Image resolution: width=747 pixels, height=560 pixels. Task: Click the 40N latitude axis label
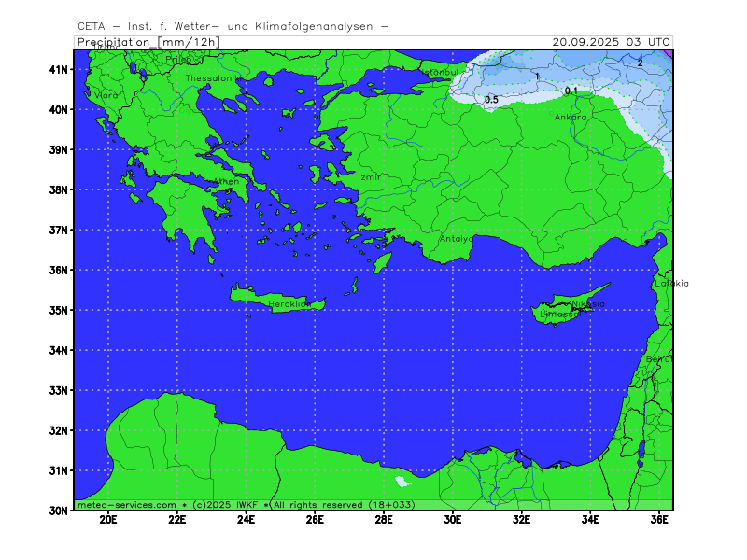click(58, 109)
